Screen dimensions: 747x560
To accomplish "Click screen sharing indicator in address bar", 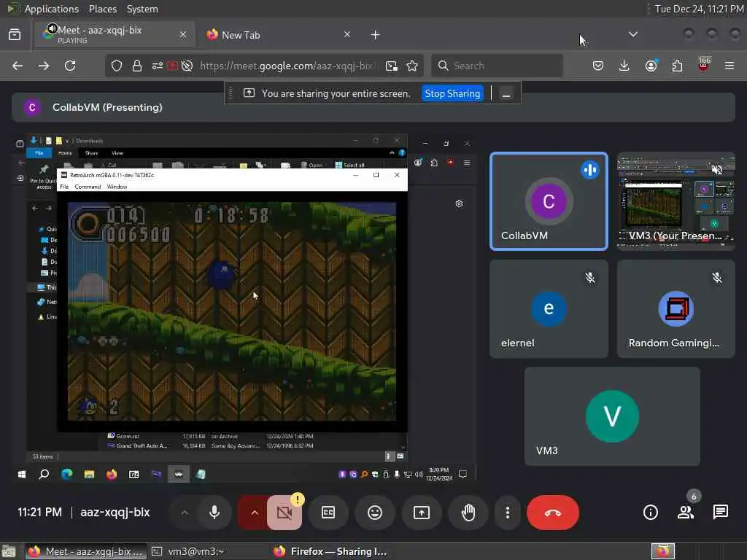I will pos(172,66).
